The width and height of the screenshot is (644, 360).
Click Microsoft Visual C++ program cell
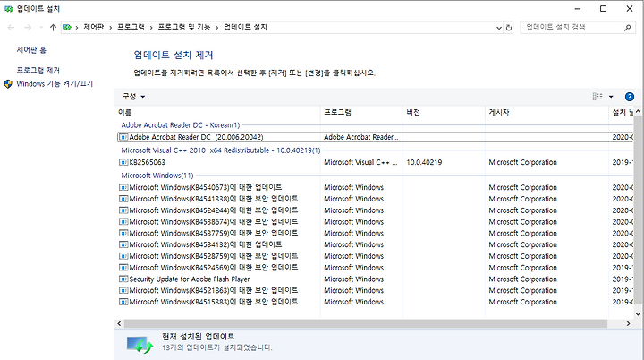point(360,162)
